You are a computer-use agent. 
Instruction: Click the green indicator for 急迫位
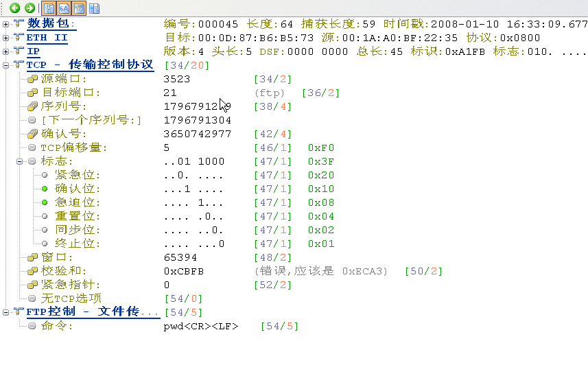point(45,202)
